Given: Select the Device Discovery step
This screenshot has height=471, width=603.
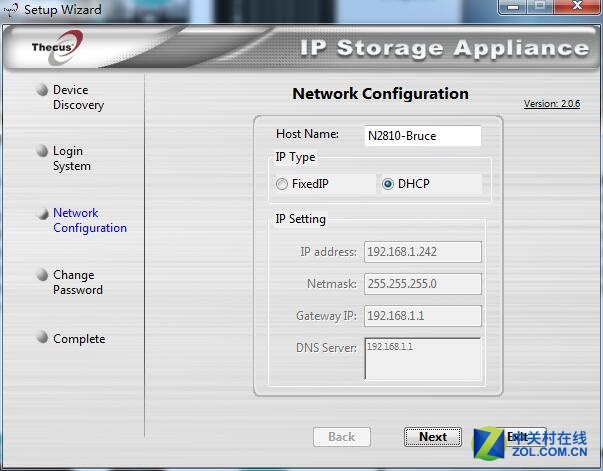Looking at the screenshot, I should [x=78, y=97].
